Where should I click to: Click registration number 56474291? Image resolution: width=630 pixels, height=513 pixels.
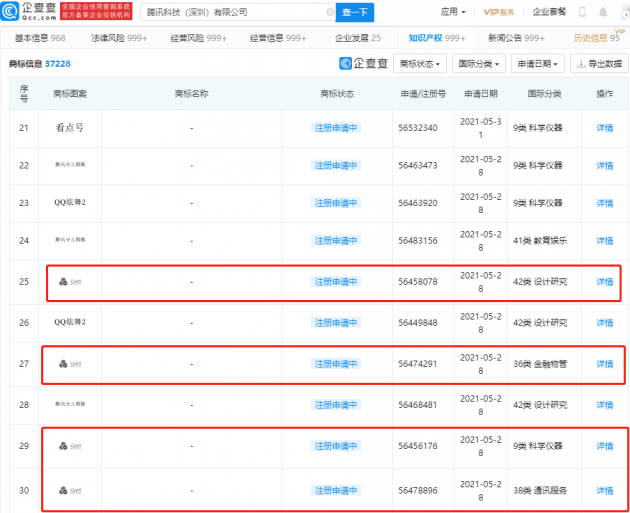point(418,364)
